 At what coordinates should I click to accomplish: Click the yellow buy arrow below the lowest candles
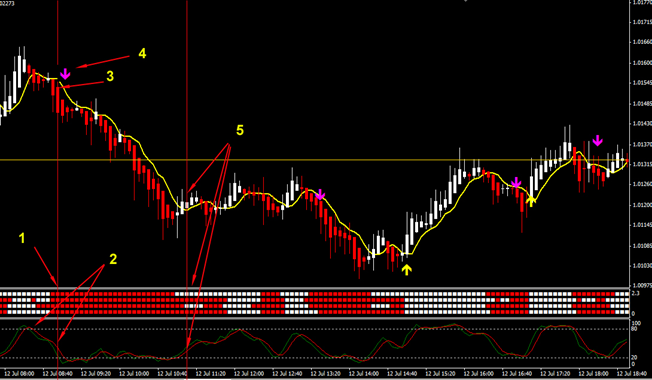(407, 270)
